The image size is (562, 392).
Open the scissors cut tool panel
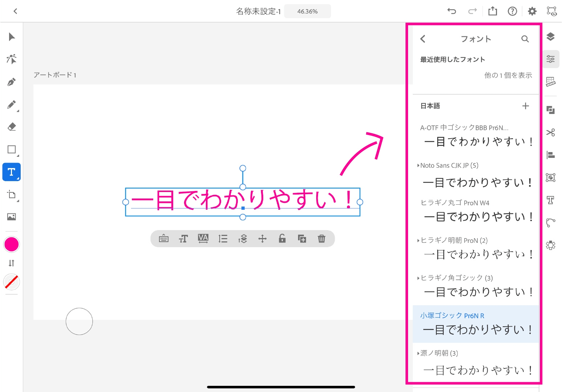coord(550,132)
